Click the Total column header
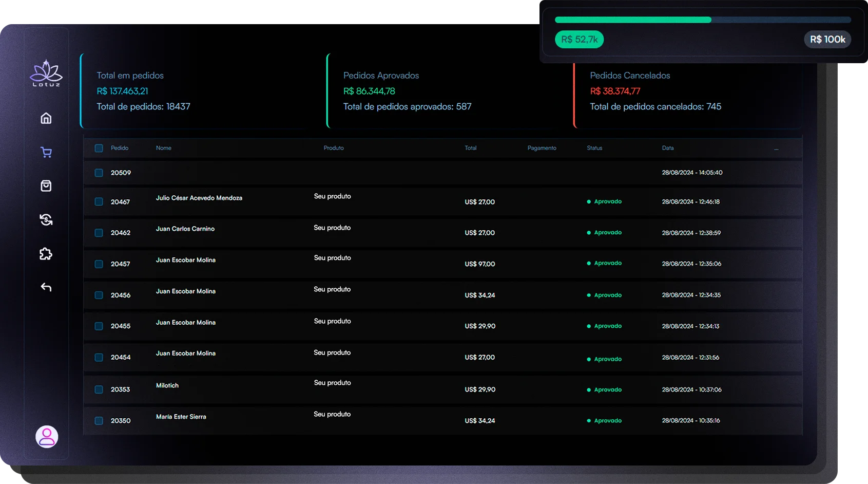This screenshot has width=868, height=484. click(470, 148)
